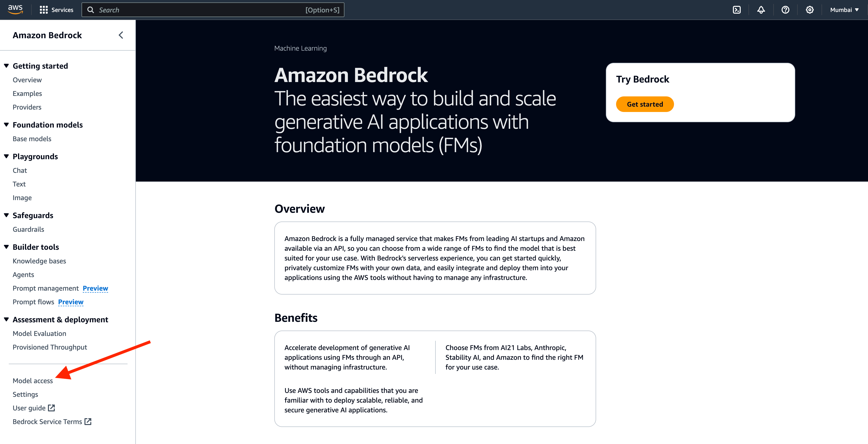The width and height of the screenshot is (868, 444).
Task: Collapse the Foundation models section
Action: coord(6,125)
